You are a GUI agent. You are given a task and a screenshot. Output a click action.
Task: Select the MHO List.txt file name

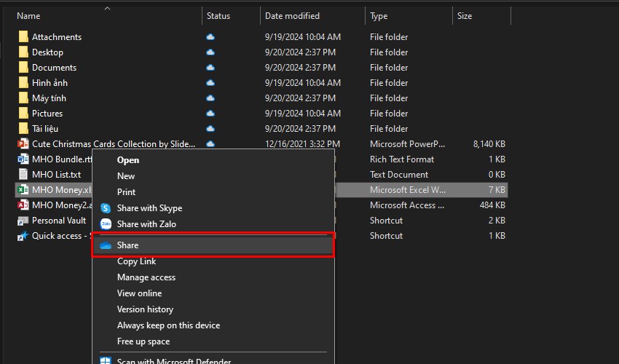coord(57,175)
